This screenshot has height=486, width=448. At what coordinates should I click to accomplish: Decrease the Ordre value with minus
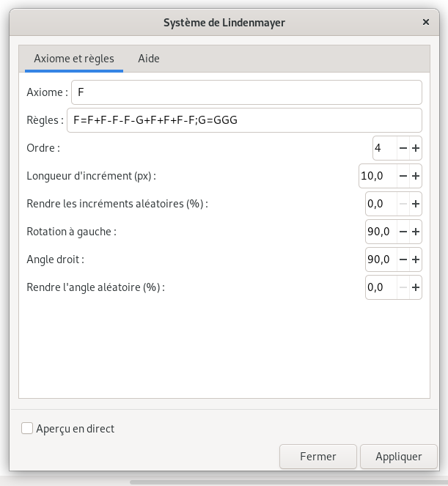403,148
